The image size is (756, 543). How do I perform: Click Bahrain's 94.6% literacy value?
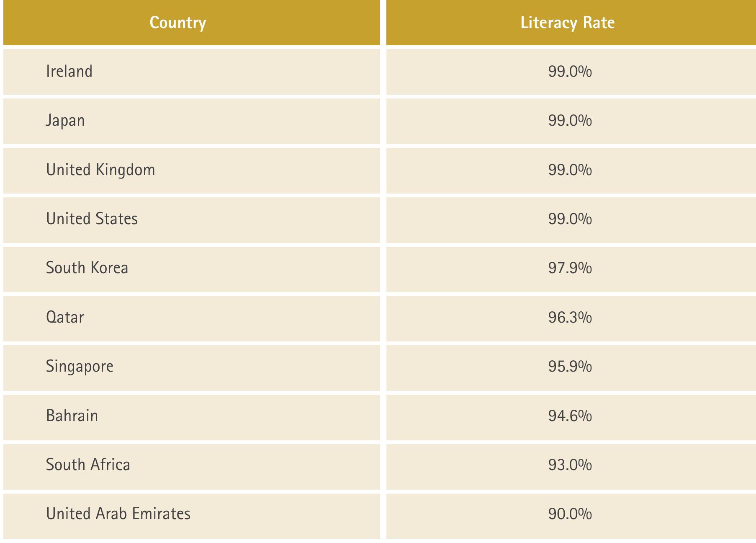click(570, 416)
